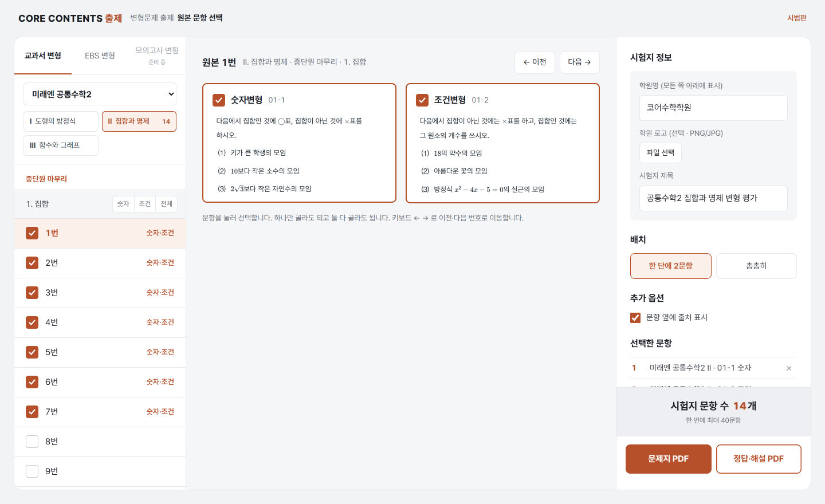This screenshot has width=825, height=504.
Task: Toggle the 4번 question checkbox
Action: tap(32, 322)
